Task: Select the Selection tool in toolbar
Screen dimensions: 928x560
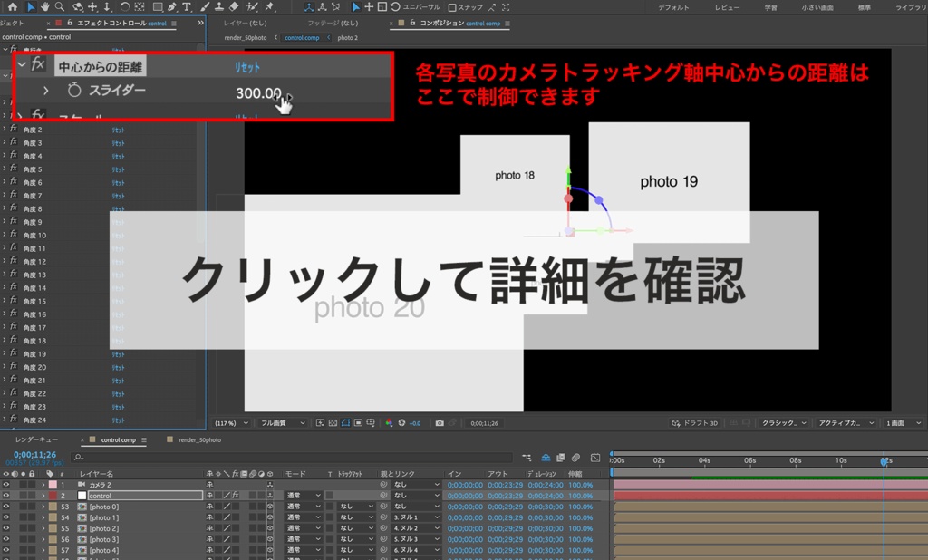Action: pyautogui.click(x=31, y=7)
